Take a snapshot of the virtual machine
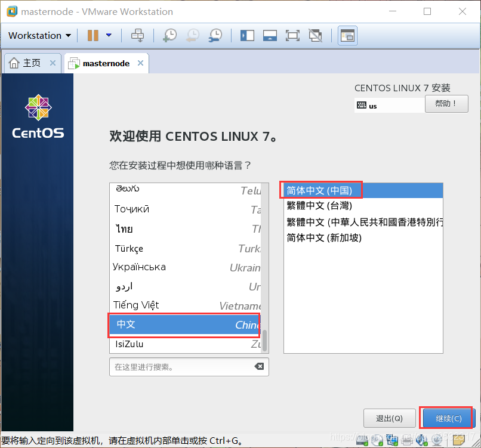This screenshot has width=481, height=448. (x=169, y=35)
